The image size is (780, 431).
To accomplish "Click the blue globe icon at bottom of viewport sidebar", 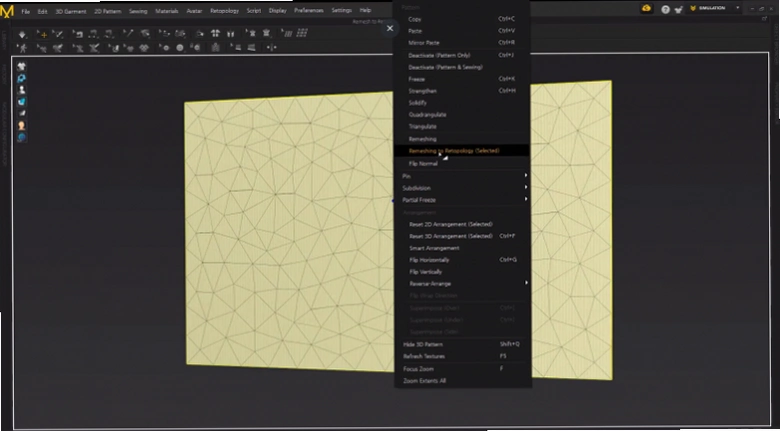I will point(21,138).
